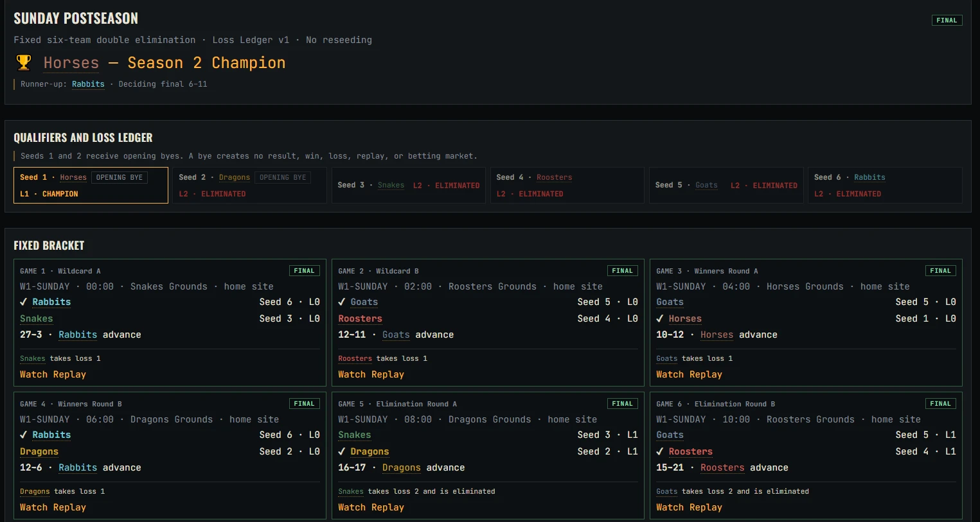Image resolution: width=980 pixels, height=522 pixels.
Task: Open Snakes team link in Game 5 matchup
Action: click(354, 435)
